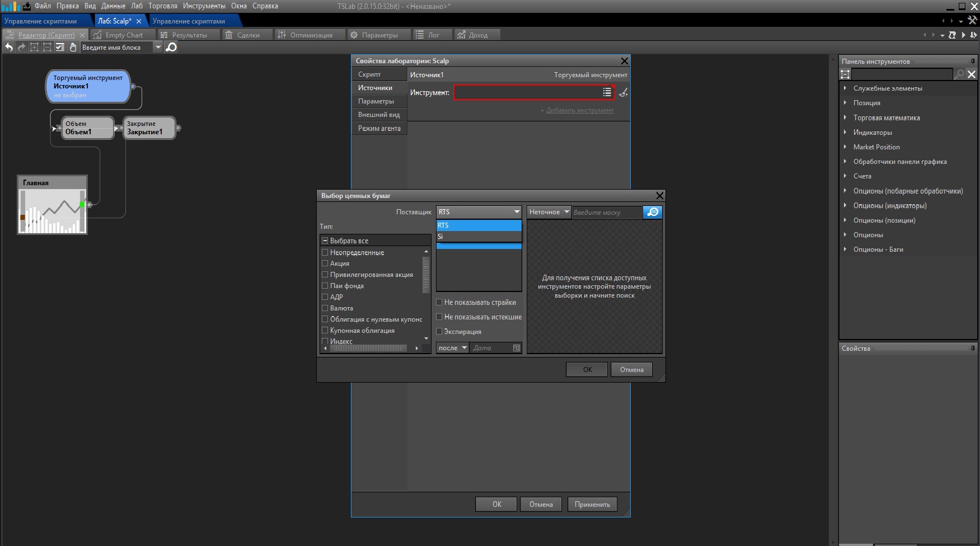Viewport: 980px width, 546px height.
Task: Click Отмена in the security selection dialog
Action: pos(631,369)
